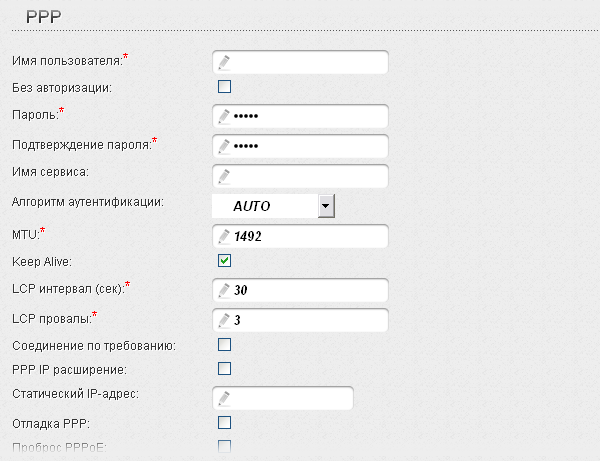
Task: Uncheck the Keep Alive checkbox
Action: (x=224, y=261)
